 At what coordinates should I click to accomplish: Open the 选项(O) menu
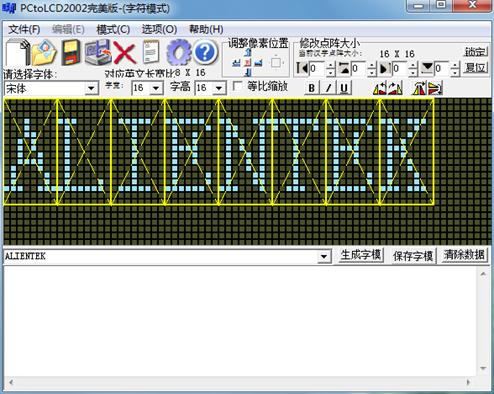point(159,30)
